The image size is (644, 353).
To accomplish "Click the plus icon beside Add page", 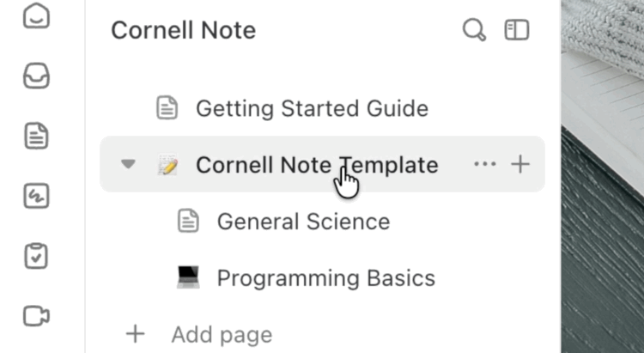I will 136,334.
